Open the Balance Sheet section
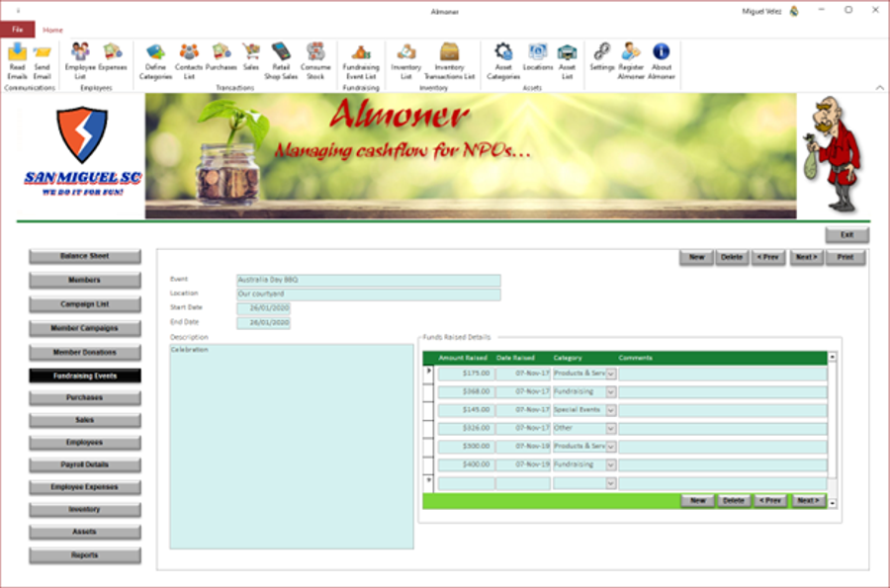890x588 pixels. coord(85,256)
